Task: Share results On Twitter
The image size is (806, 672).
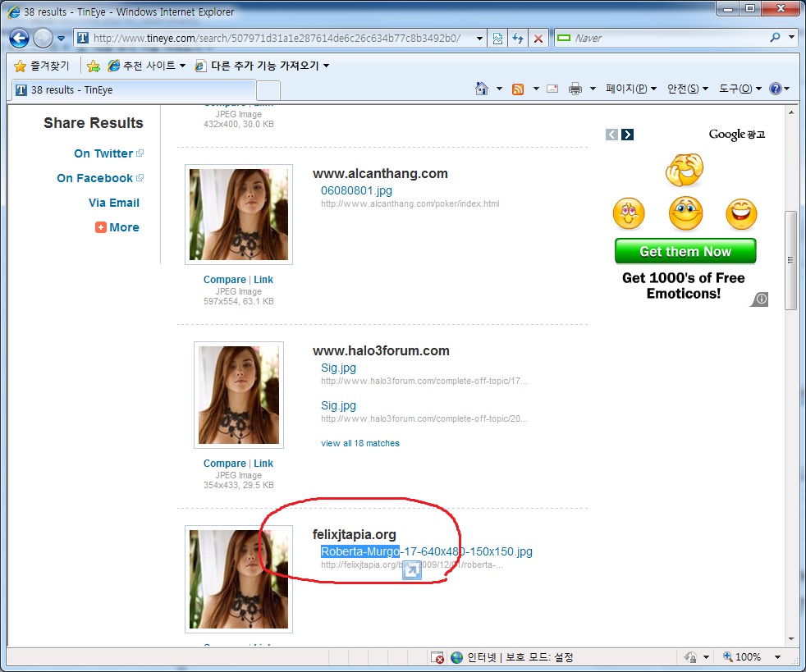Action: click(x=103, y=153)
